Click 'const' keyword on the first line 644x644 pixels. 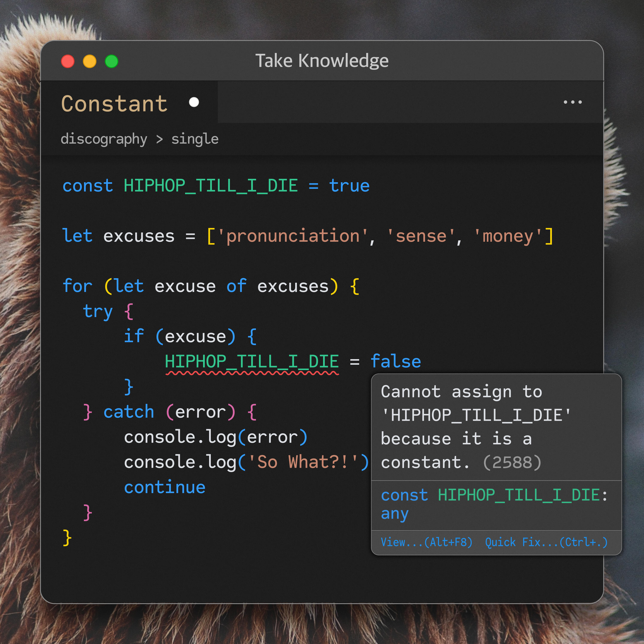point(88,186)
